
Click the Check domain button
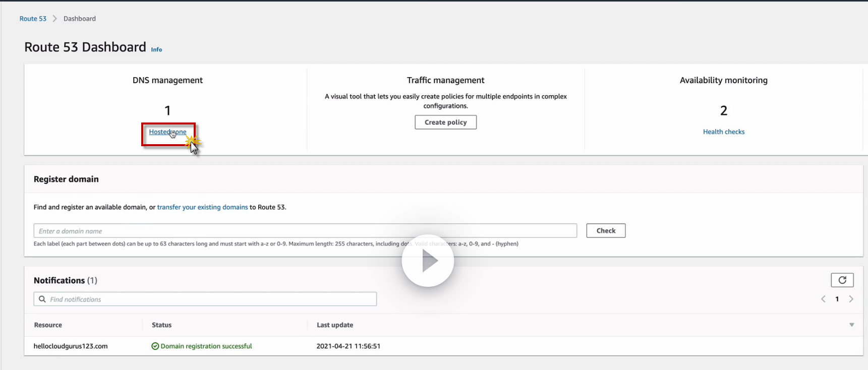pos(606,230)
